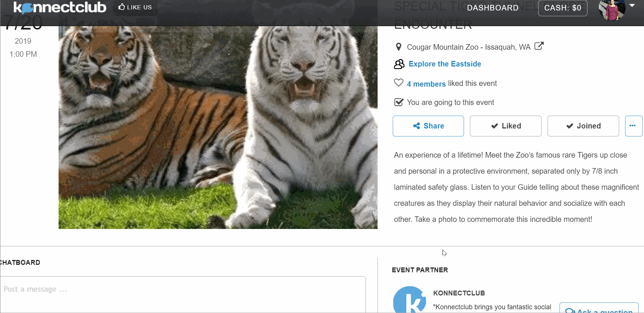This screenshot has width=644, height=313.
Task: Click the map pin location icon
Action: pos(398,47)
